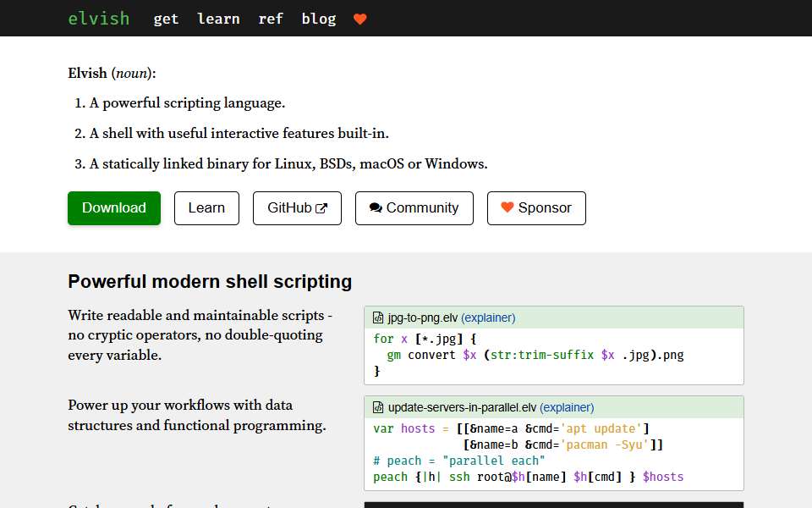
Task: Open the get menu item
Action: coord(166,19)
